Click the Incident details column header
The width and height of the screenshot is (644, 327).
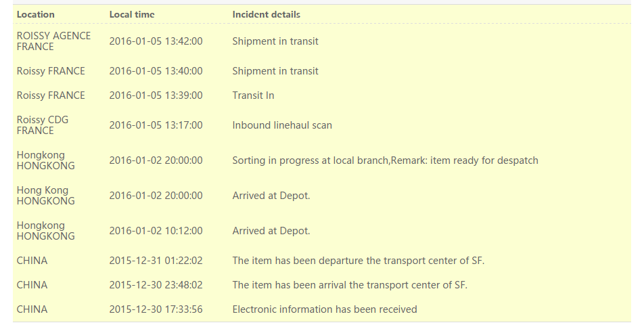tap(266, 14)
